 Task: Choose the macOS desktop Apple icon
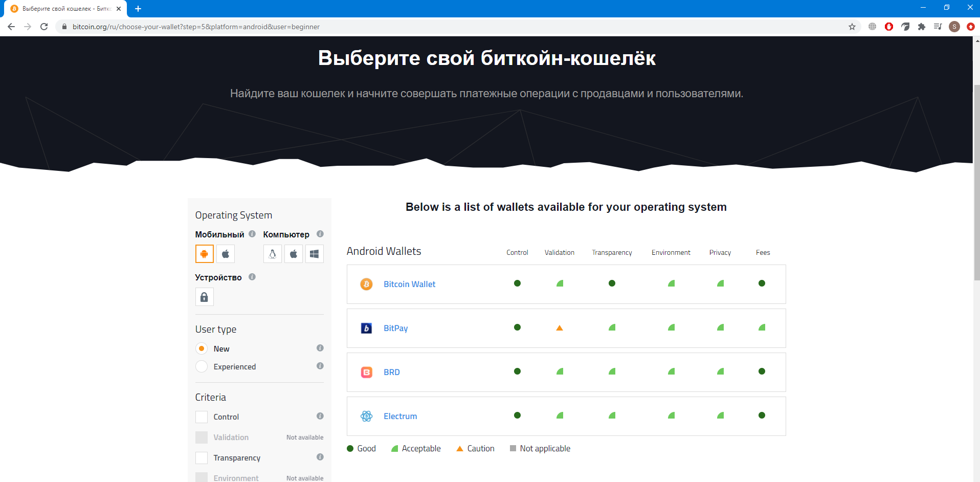294,254
